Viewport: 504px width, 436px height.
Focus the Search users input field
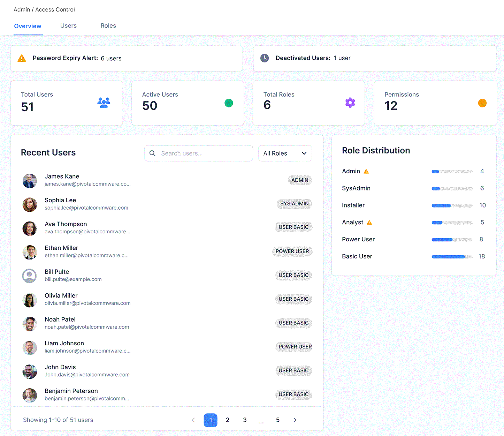coord(199,153)
